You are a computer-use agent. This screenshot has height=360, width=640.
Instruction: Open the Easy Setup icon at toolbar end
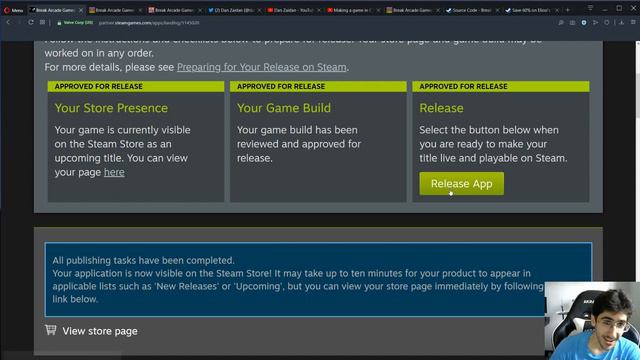[633, 23]
